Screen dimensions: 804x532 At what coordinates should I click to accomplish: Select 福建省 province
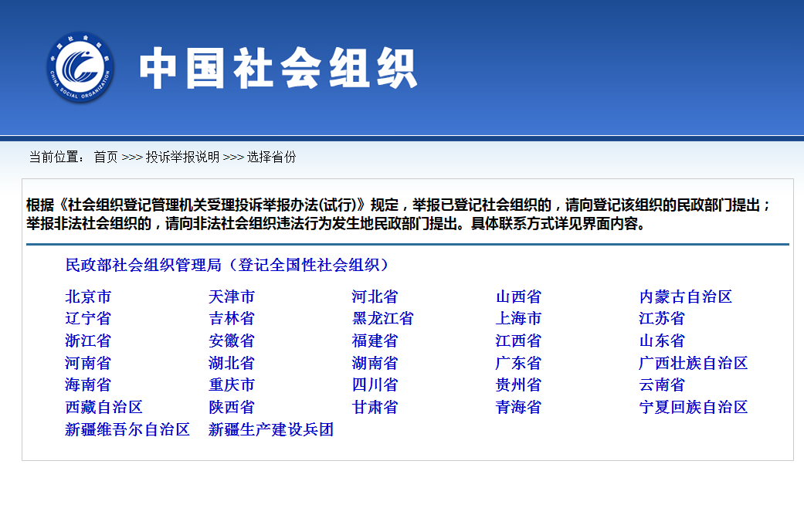point(375,341)
